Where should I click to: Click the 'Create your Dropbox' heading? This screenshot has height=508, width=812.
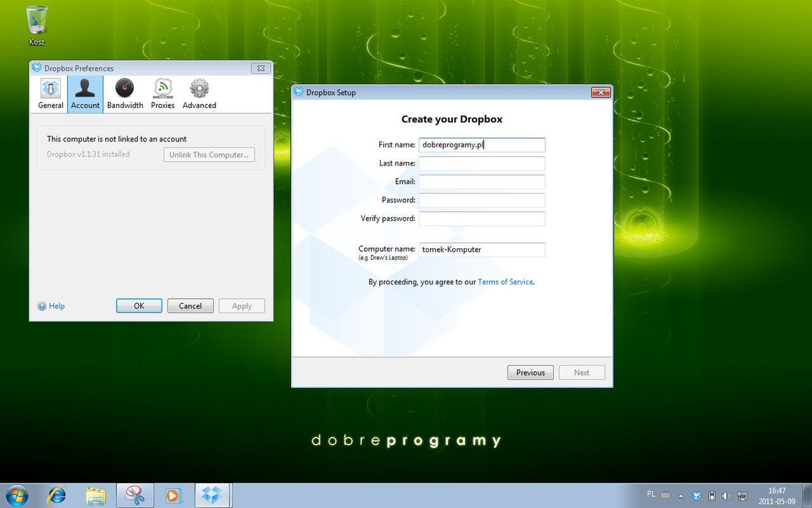[x=452, y=119]
